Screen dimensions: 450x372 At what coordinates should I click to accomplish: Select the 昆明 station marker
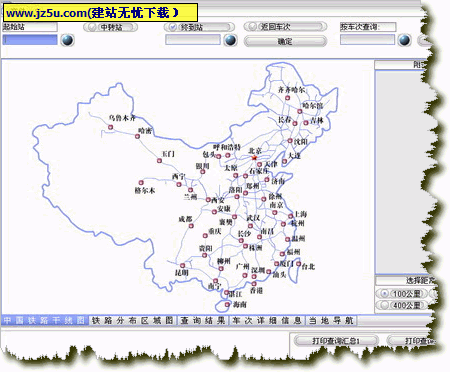pos(182,266)
